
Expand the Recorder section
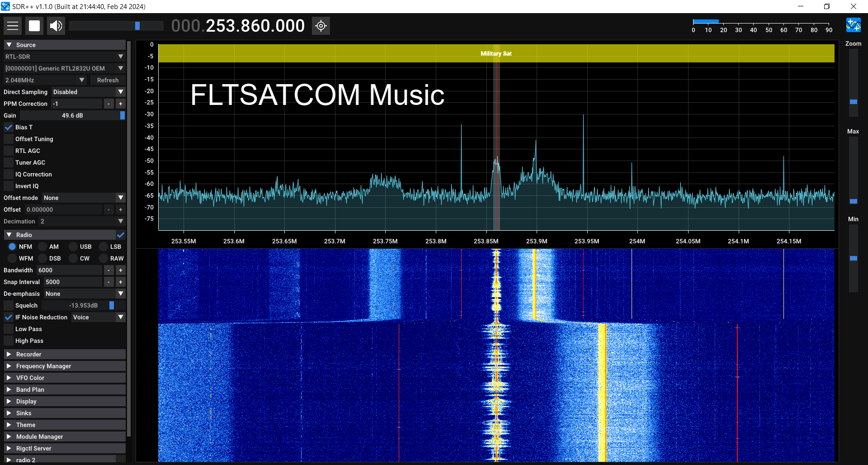coord(65,354)
